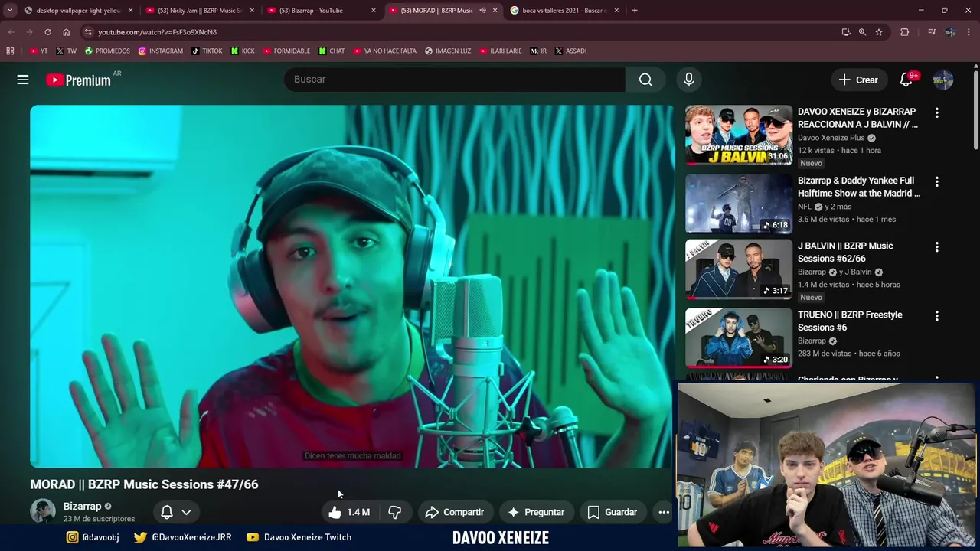Go back to previous page
The height and width of the screenshot is (551, 980).
click(x=11, y=32)
